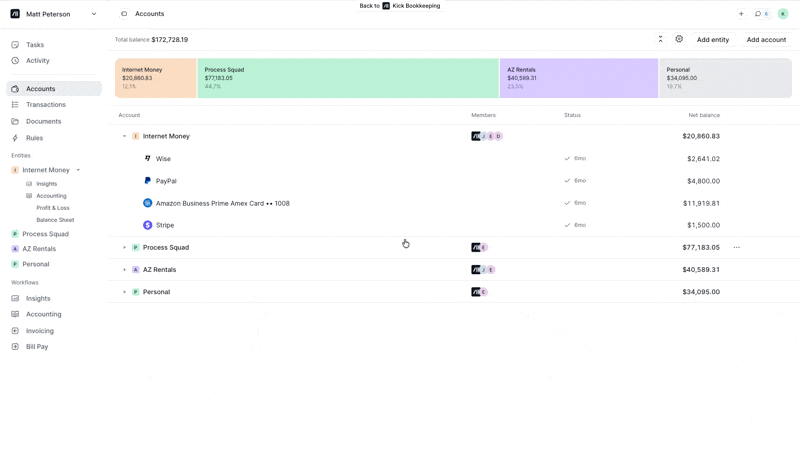Click the Rules lightning bolt icon

coord(15,138)
